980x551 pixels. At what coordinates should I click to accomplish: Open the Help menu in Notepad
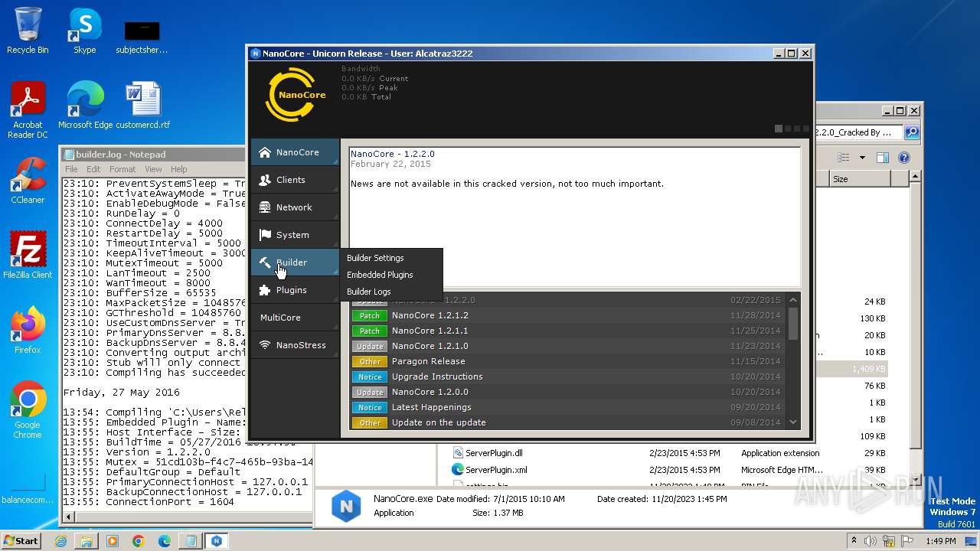point(178,169)
